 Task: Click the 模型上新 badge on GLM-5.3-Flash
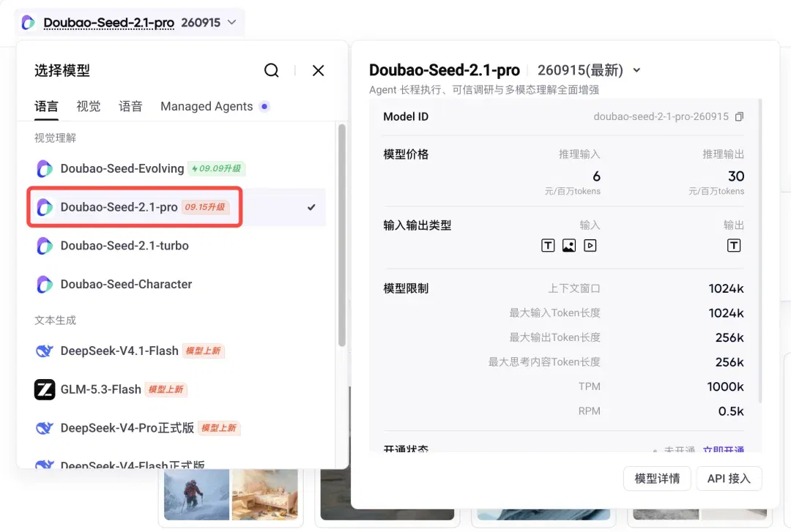[166, 389]
